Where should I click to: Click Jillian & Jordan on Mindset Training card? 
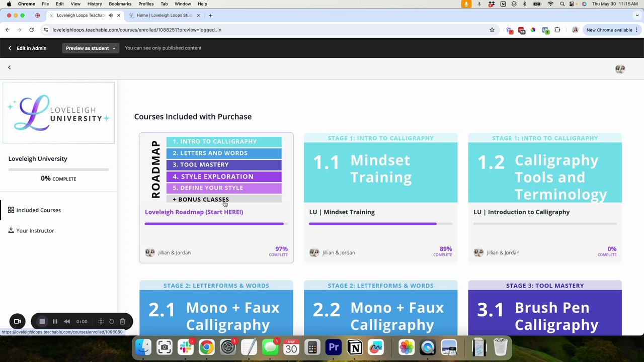[x=339, y=252]
